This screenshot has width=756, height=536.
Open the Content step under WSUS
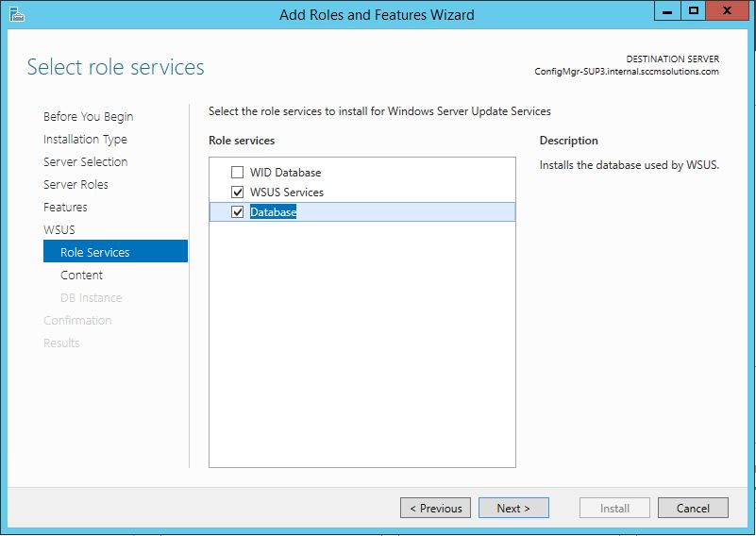pyautogui.click(x=81, y=276)
